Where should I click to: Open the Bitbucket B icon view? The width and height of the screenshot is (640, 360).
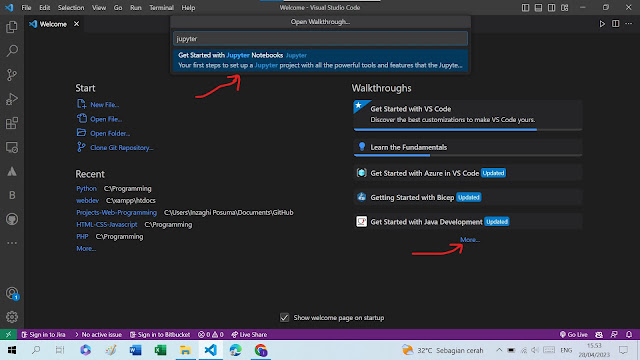[12, 196]
